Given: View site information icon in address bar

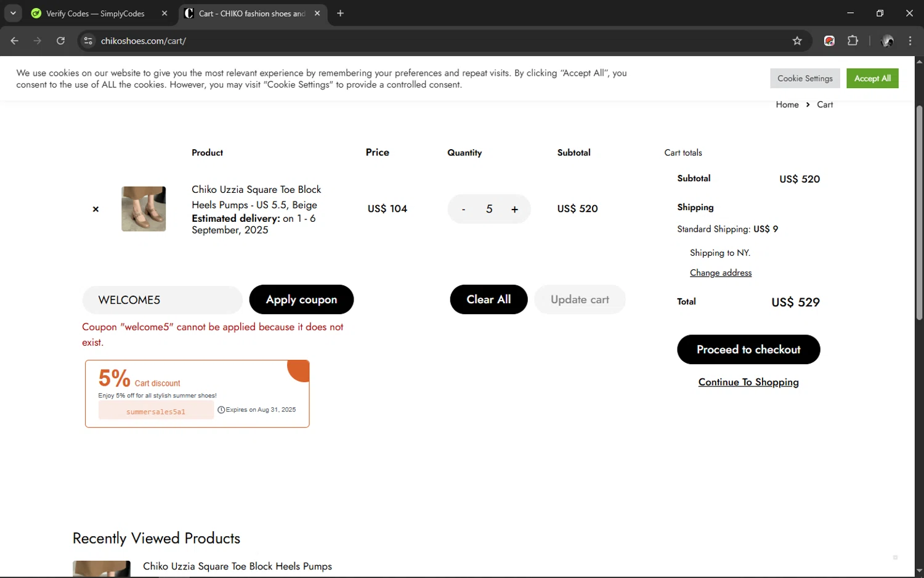Looking at the screenshot, I should (88, 41).
